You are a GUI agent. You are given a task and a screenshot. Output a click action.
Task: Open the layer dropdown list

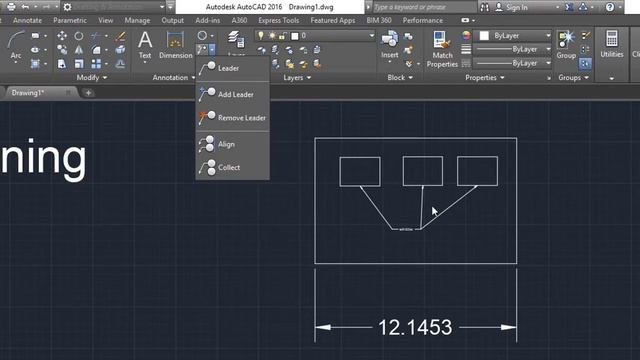(x=371, y=36)
